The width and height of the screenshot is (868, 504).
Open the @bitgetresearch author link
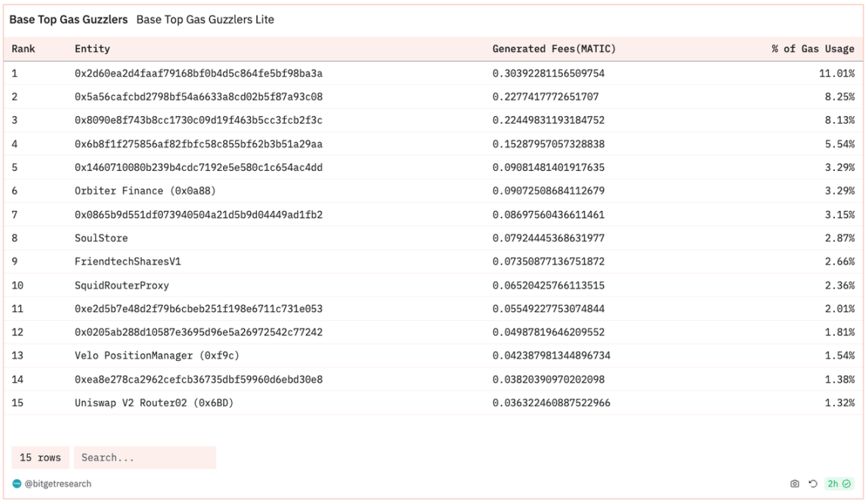[57, 484]
